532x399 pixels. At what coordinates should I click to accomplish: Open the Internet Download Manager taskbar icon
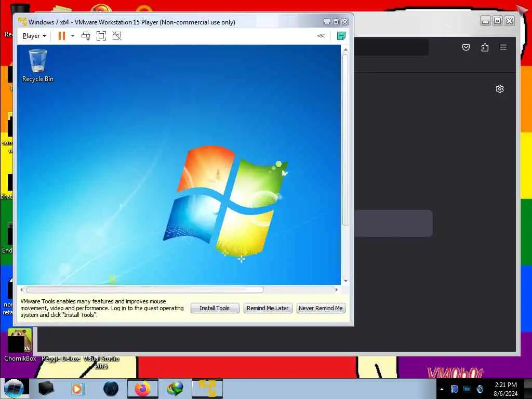175,389
